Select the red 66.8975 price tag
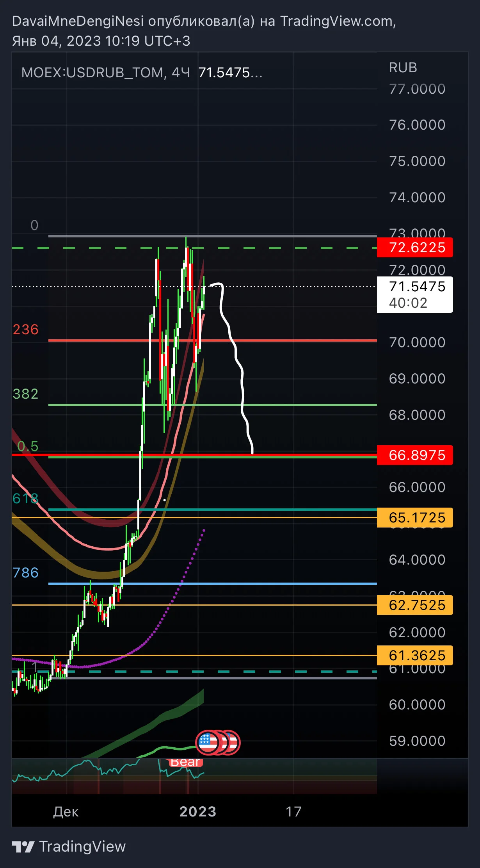 (x=415, y=455)
